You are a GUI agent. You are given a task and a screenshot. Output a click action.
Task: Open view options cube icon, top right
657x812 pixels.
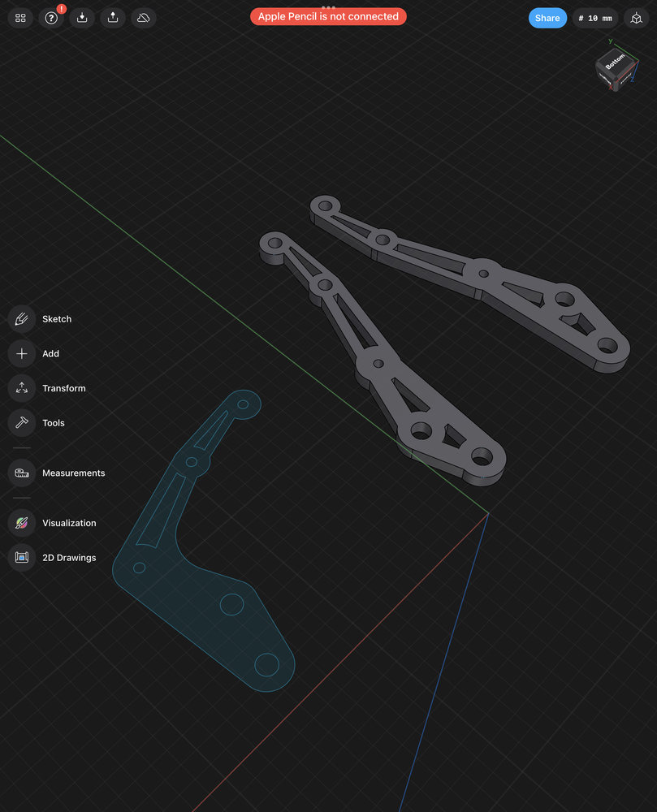coord(636,18)
